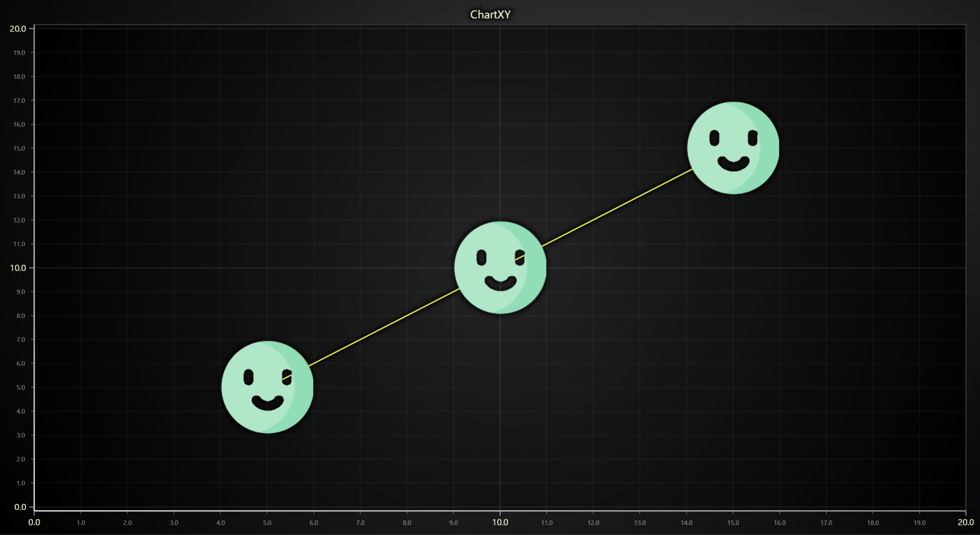Click the X-axis label 0.0
This screenshot has width=980, height=535.
point(34,522)
